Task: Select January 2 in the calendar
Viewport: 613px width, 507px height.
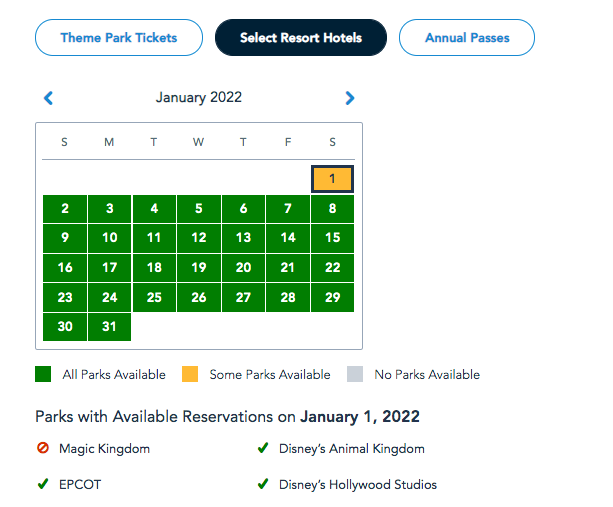Action: coord(65,209)
